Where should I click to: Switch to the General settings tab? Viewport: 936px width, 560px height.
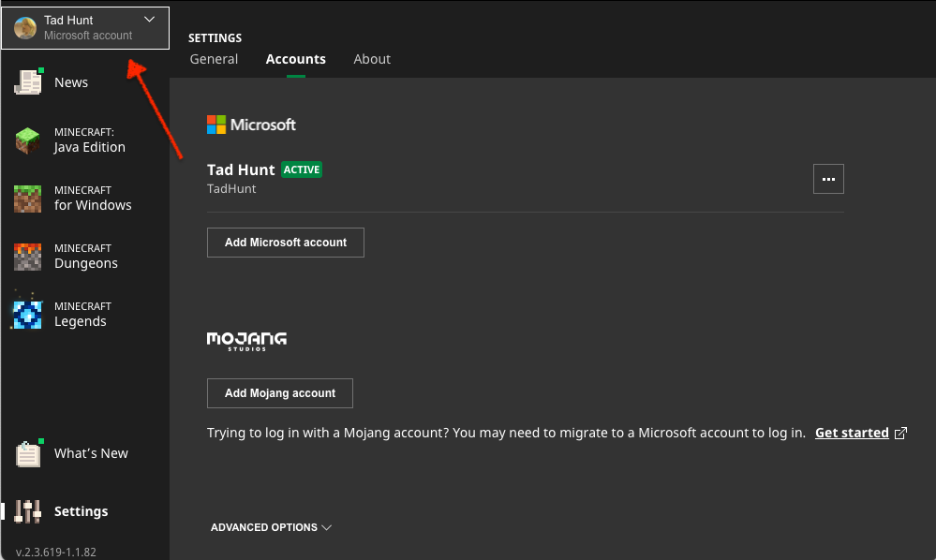coord(214,59)
